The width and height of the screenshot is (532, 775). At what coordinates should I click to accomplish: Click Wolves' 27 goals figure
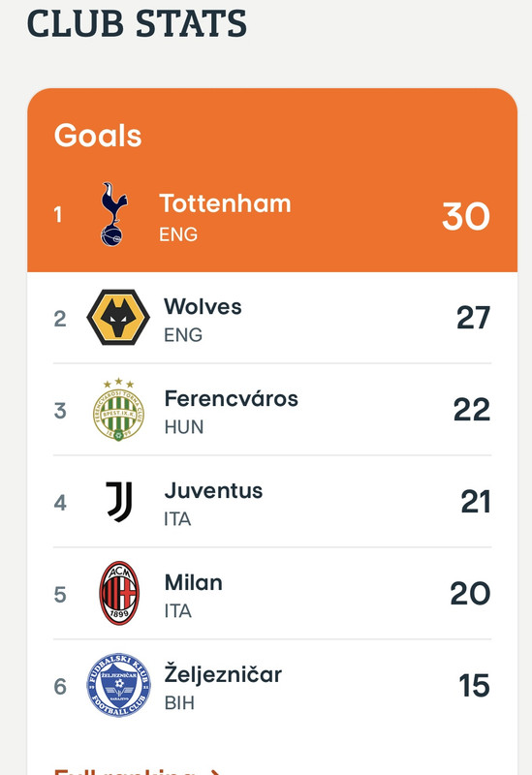(473, 318)
